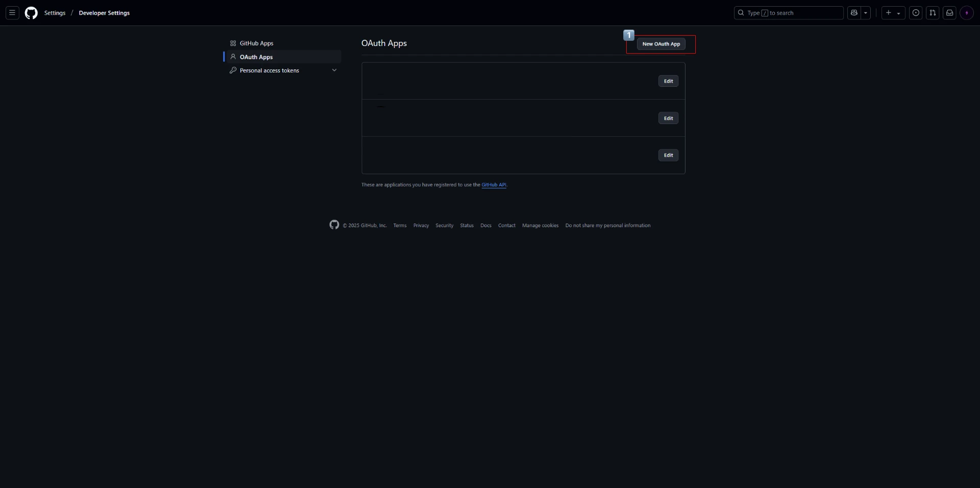This screenshot has width=980, height=488.
Task: Open the Security footer link
Action: click(444, 225)
